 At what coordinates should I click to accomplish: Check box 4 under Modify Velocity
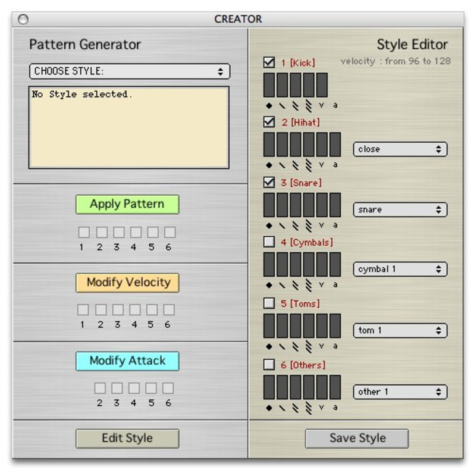[x=135, y=309]
